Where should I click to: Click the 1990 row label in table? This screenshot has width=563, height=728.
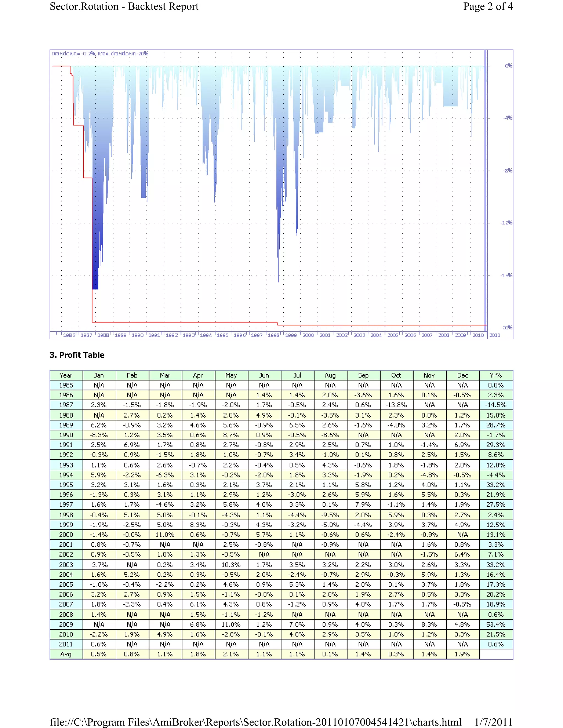click(x=66, y=435)
